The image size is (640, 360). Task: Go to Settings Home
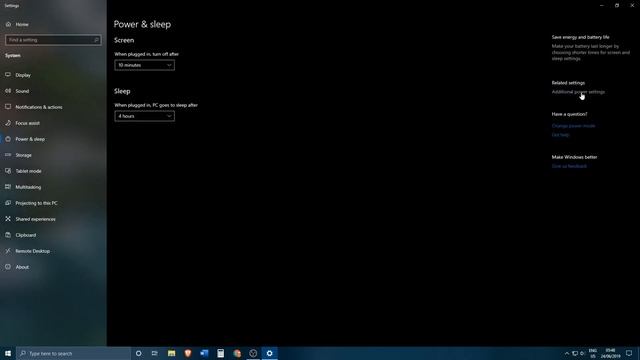click(17, 24)
